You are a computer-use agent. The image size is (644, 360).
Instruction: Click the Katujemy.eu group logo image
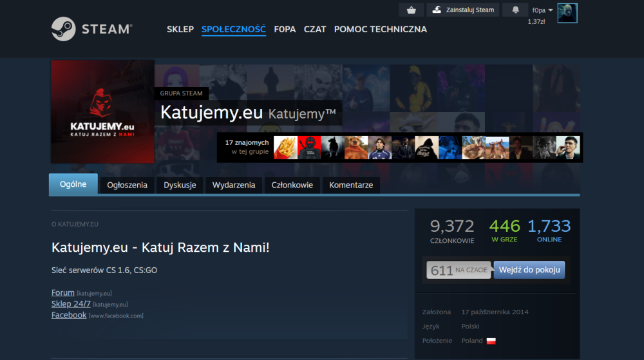102,111
